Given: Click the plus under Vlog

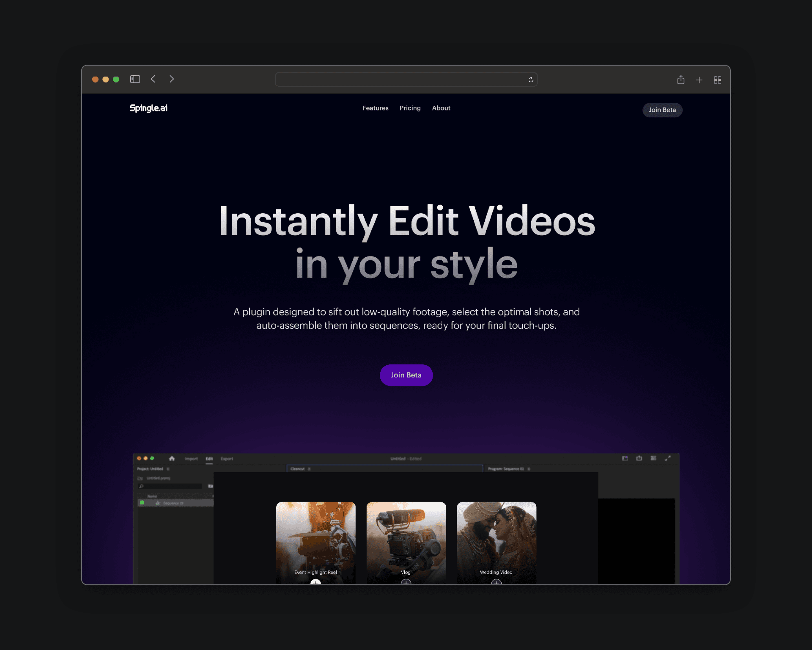Looking at the screenshot, I should 406,582.
